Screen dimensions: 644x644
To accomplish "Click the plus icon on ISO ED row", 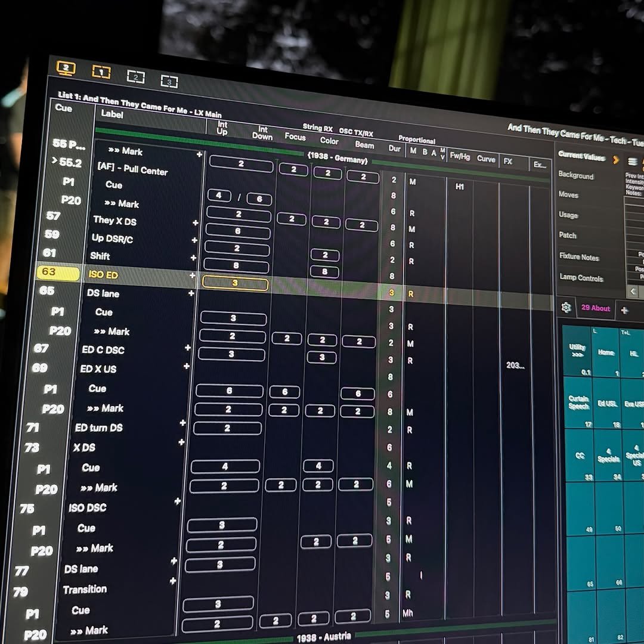I will tap(192, 275).
